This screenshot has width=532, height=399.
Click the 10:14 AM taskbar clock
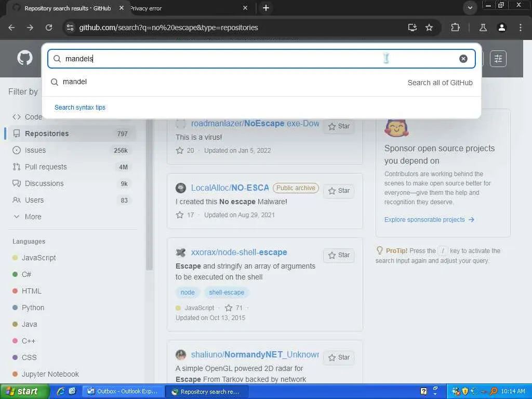[x=513, y=392]
